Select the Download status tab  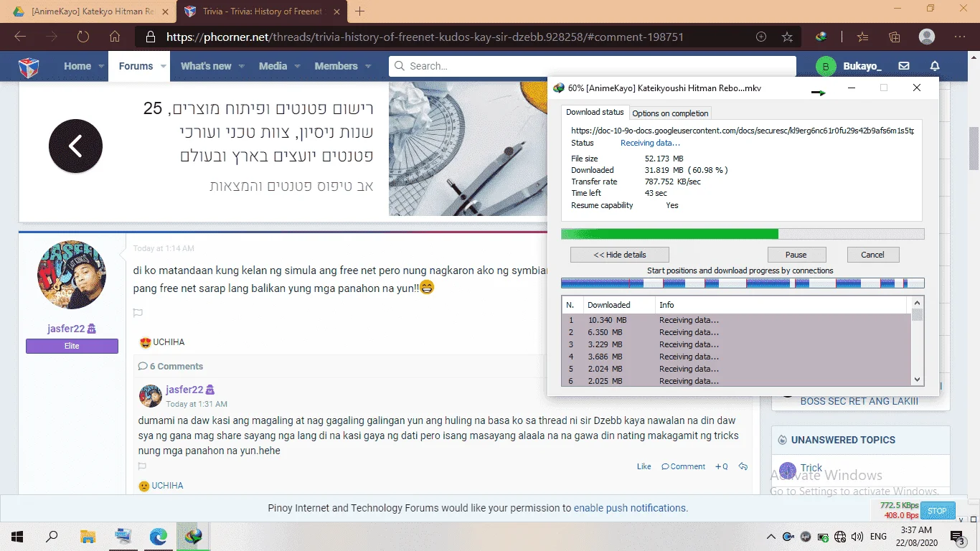(x=595, y=112)
